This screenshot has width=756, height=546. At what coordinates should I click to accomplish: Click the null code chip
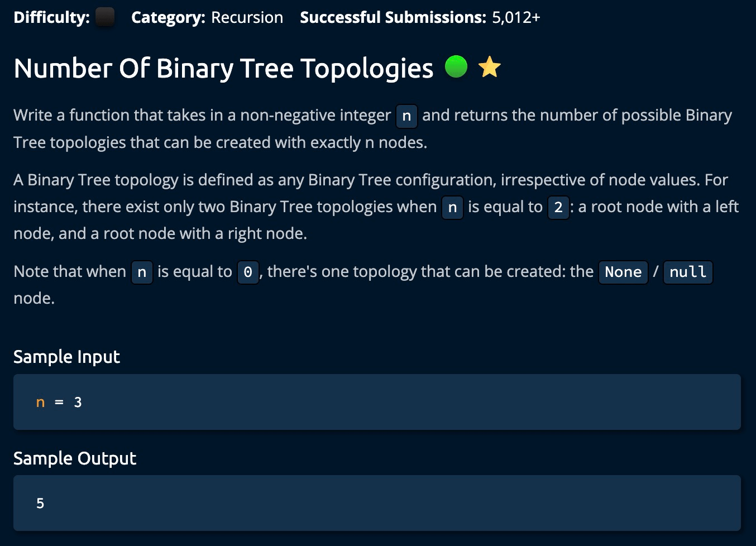687,272
